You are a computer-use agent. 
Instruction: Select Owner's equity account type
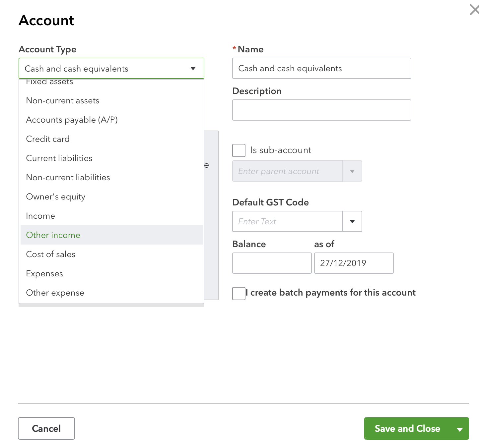click(55, 196)
